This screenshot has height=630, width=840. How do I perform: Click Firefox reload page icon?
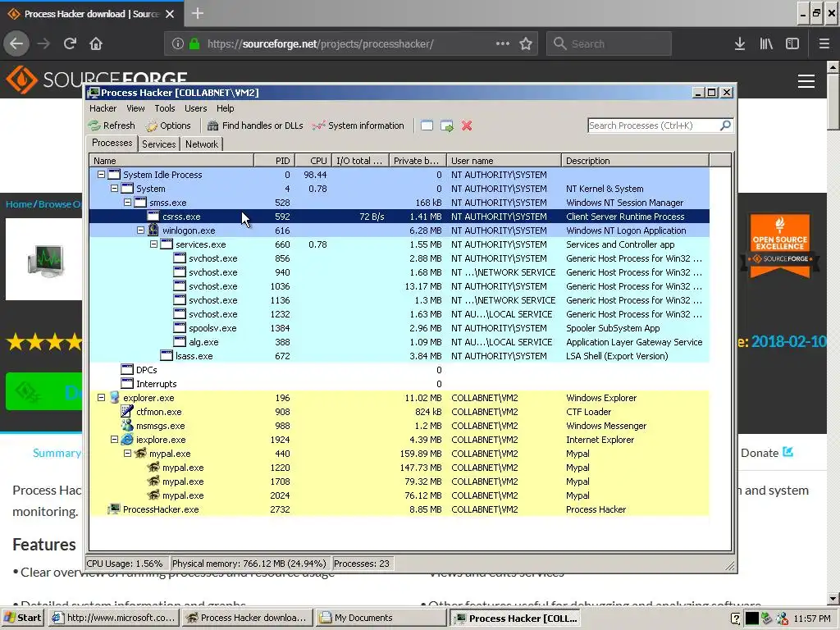[70, 43]
